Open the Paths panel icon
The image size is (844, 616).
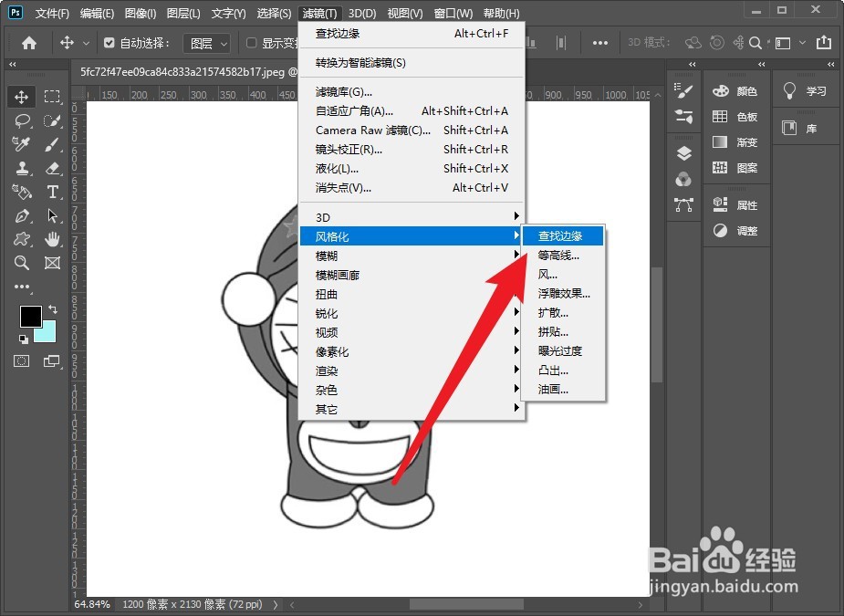click(x=683, y=204)
